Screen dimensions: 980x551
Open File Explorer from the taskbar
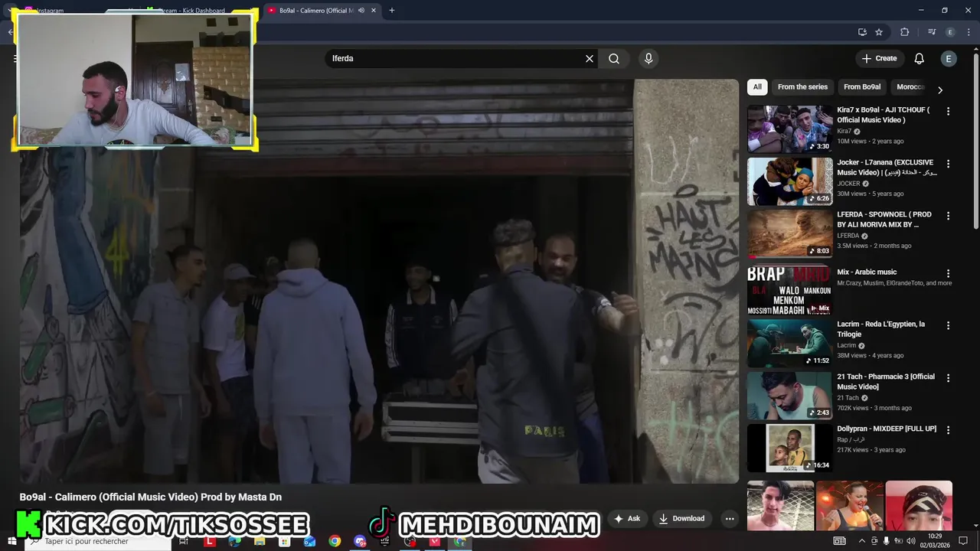click(260, 541)
